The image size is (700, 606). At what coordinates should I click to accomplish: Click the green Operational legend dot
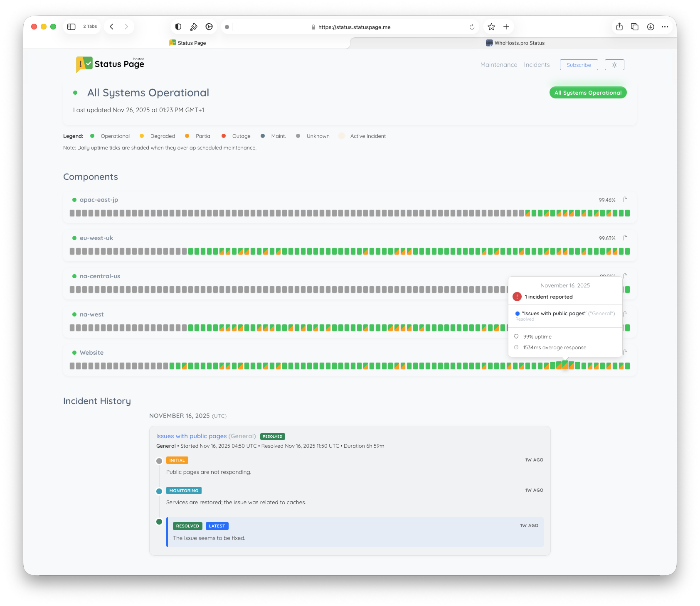click(x=92, y=136)
